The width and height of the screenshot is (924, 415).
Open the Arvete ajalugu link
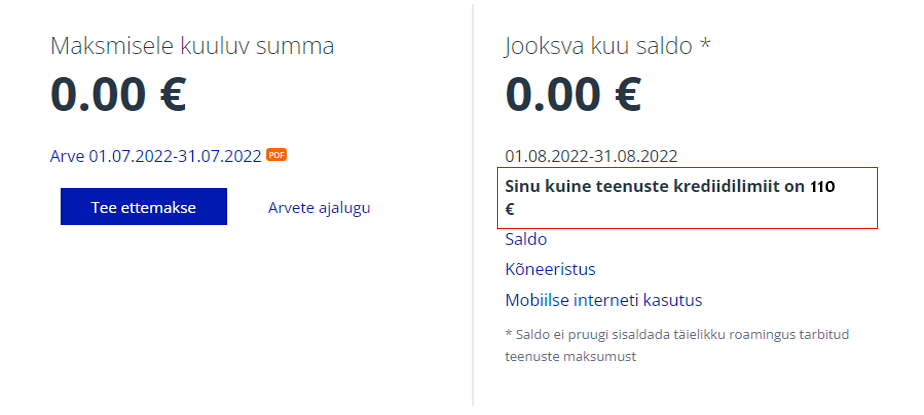pos(319,208)
